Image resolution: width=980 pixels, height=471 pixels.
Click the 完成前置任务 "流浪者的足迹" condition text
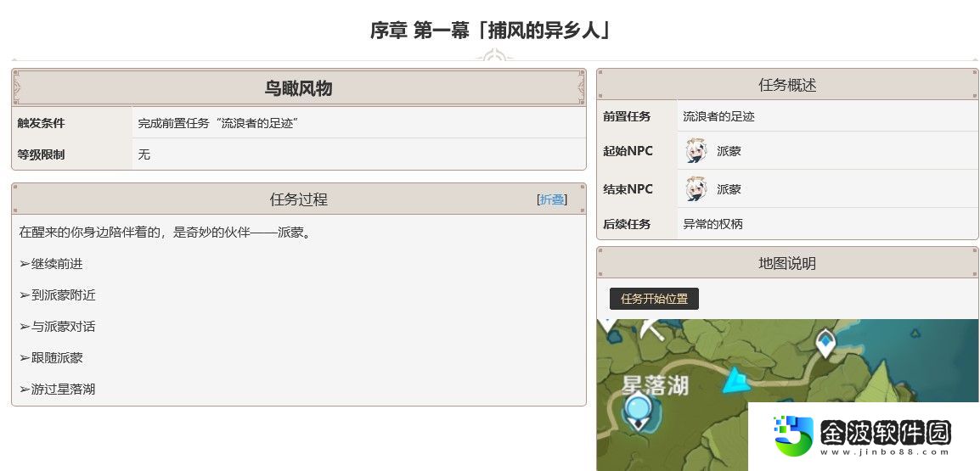(x=217, y=123)
